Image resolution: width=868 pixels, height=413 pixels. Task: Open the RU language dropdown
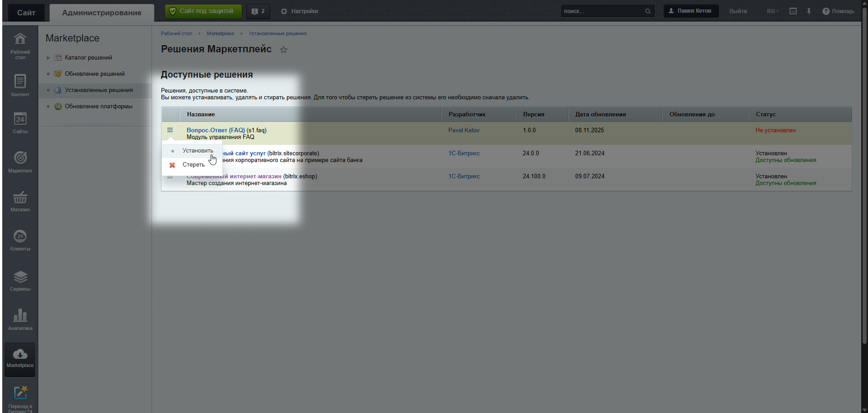[772, 11]
